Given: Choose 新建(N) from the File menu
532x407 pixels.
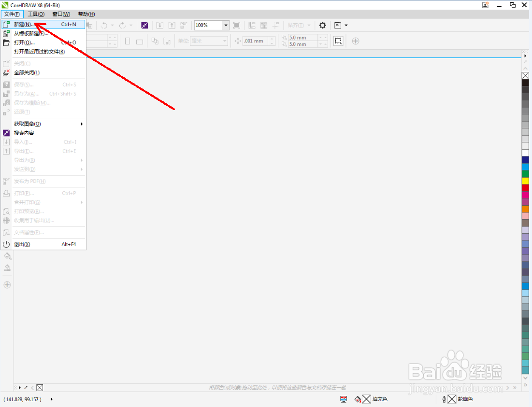Looking at the screenshot, I should [x=43, y=25].
